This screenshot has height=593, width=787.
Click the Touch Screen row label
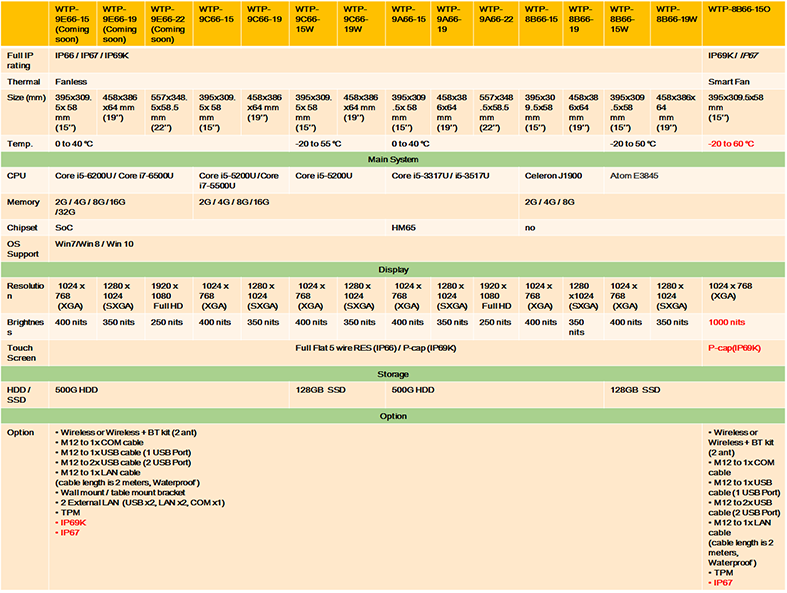click(22, 352)
